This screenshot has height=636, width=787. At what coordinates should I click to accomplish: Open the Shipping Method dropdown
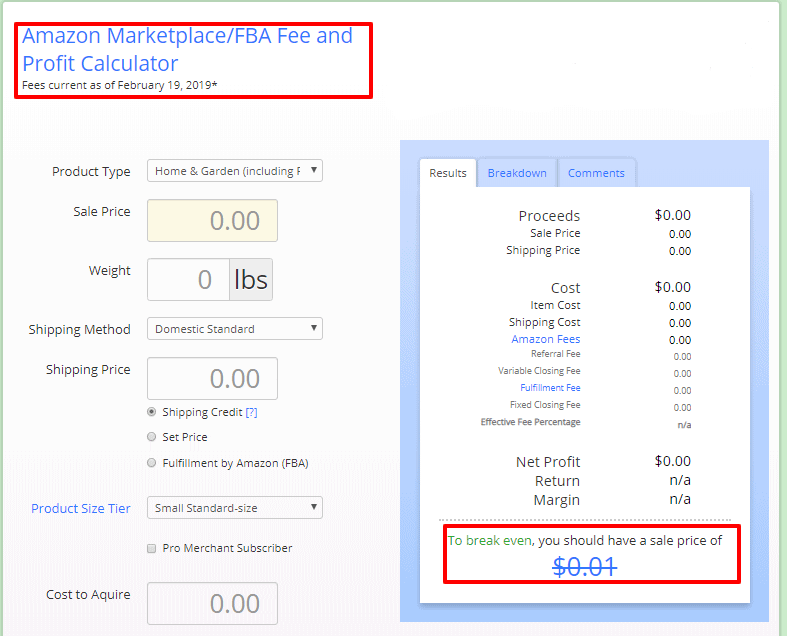(234, 329)
